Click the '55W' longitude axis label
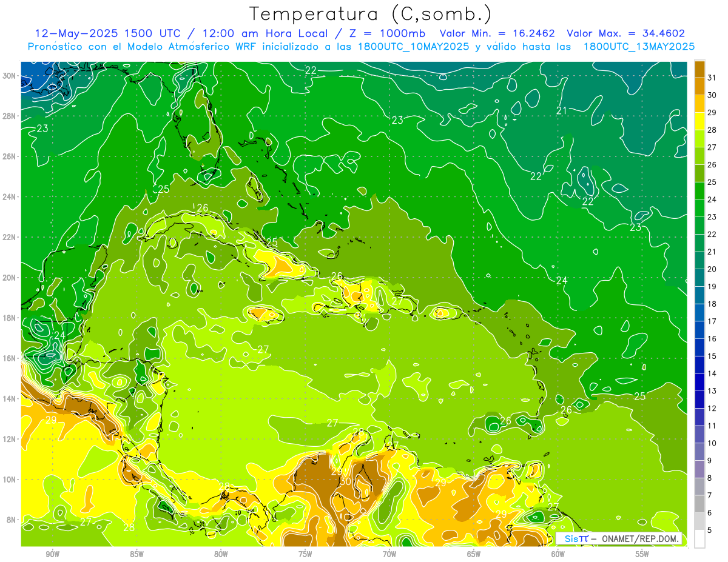728x562 pixels. (x=642, y=554)
